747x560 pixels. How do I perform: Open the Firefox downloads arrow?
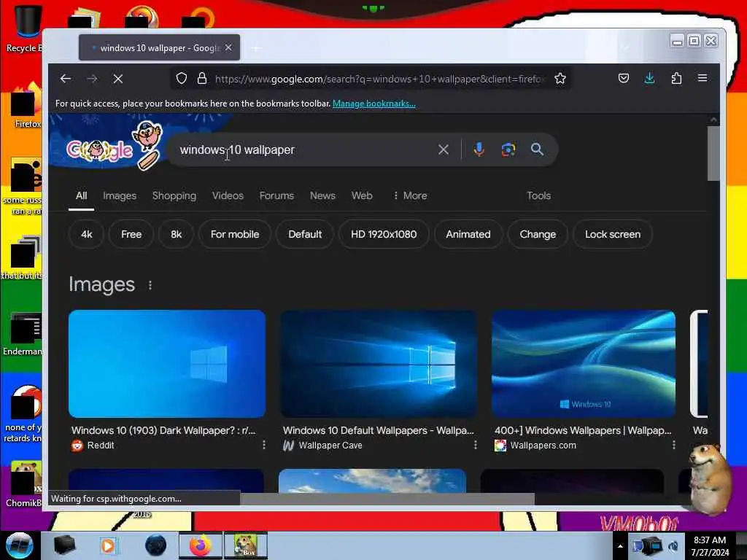point(649,78)
